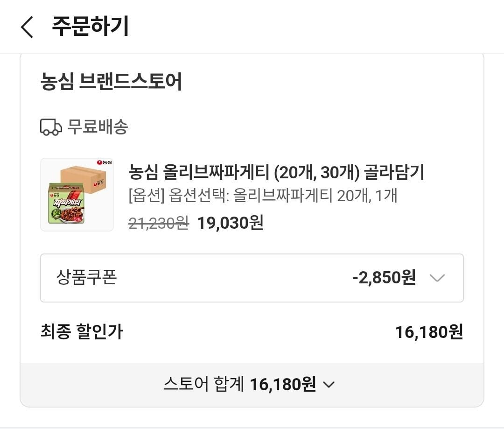The width and height of the screenshot is (504, 429).
Task: Tap the crossed-out 21,230원 original price
Action: pyautogui.click(x=159, y=223)
